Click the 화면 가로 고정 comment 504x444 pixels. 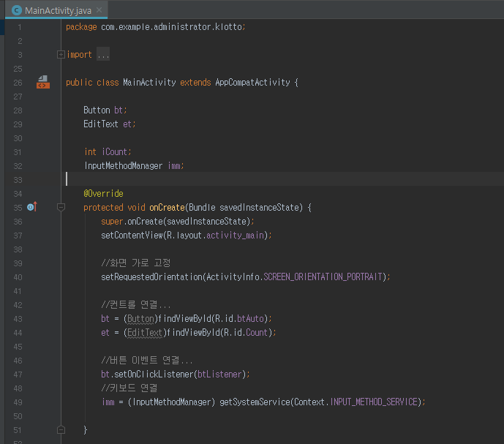point(135,263)
